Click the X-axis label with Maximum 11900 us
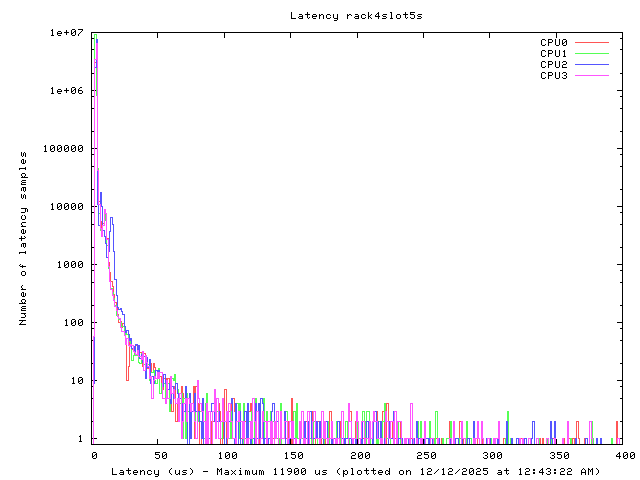 [x=355, y=471]
